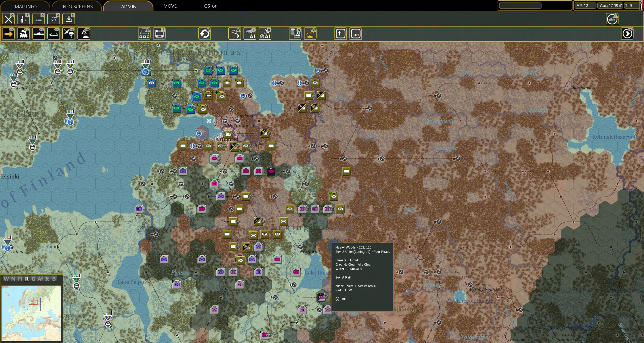Click the factory production icon (N)

[x=295, y=34]
